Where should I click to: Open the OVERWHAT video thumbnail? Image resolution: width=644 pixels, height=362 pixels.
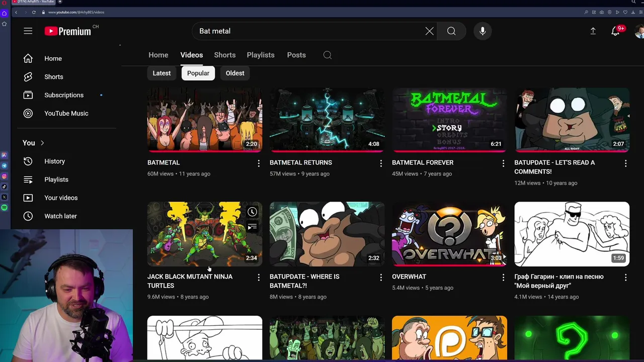449,234
